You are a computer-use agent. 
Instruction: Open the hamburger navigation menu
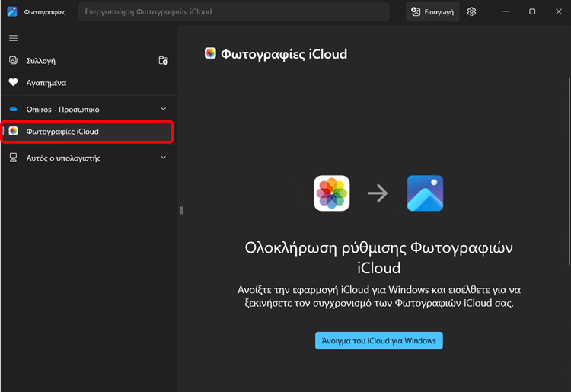(x=13, y=38)
